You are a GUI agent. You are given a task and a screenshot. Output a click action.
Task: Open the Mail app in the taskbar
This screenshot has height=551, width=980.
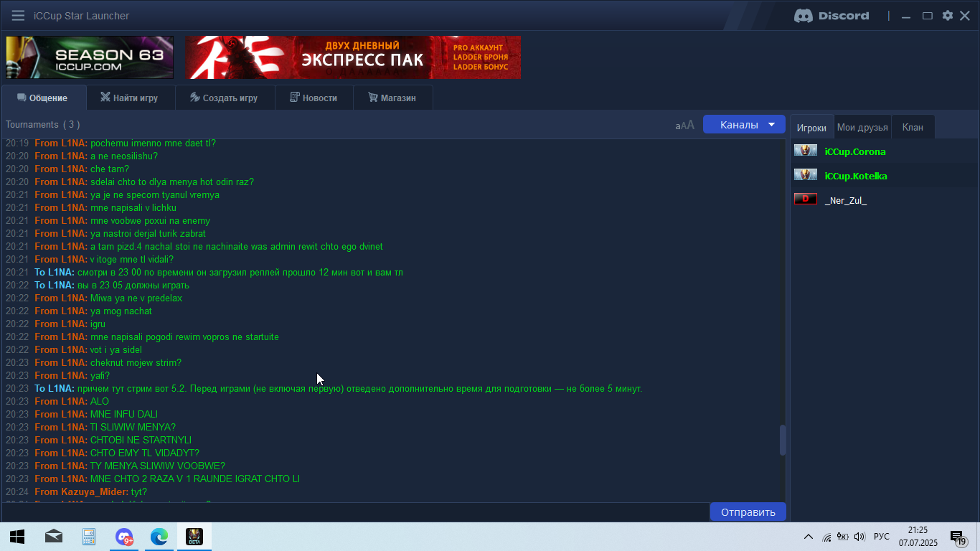53,537
